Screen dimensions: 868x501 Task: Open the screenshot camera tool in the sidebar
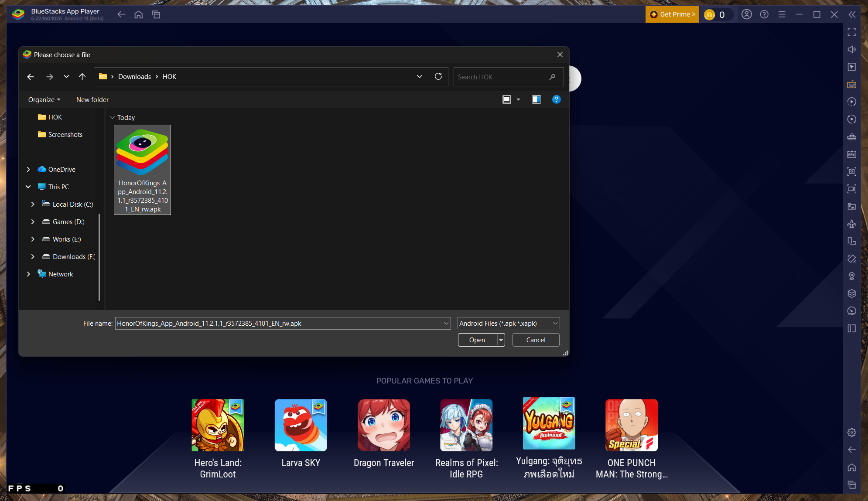(x=851, y=171)
